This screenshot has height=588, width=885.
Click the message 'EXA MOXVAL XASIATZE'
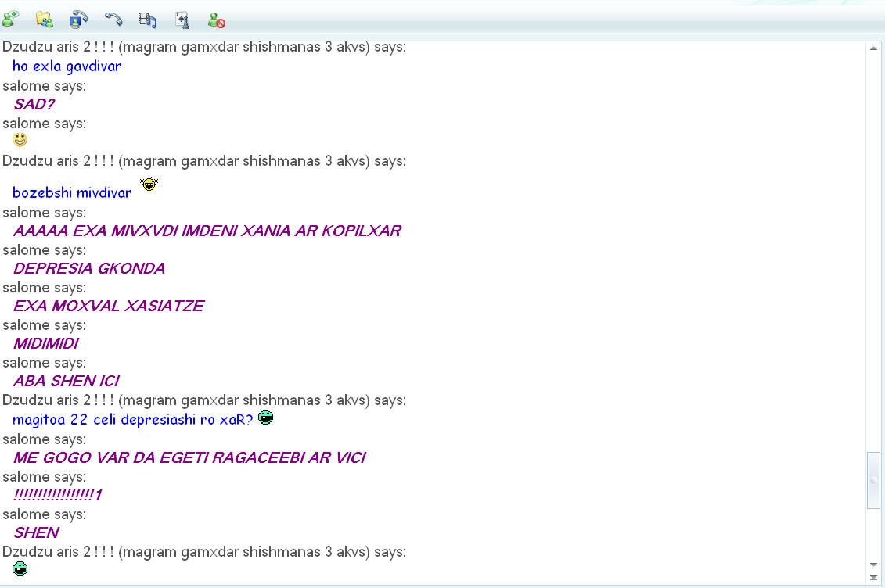(108, 306)
